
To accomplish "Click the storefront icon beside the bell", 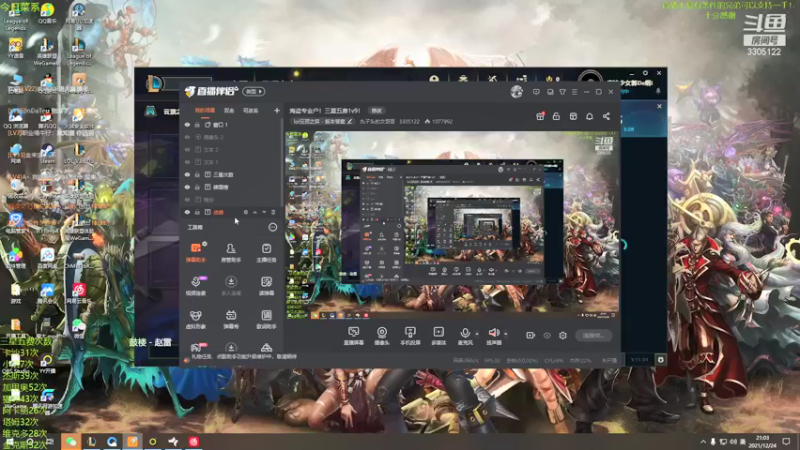I will [x=573, y=116].
